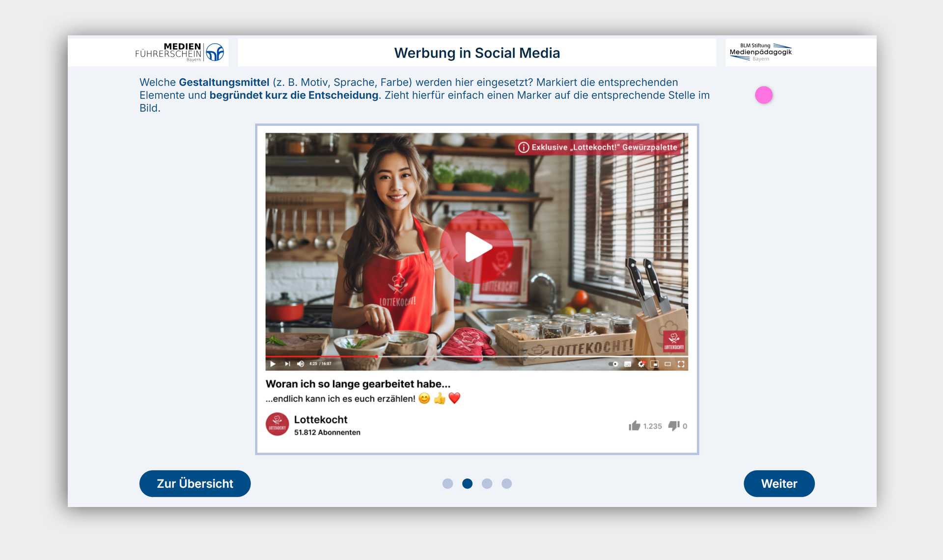Click the Werbung in Social Media heading

click(x=477, y=53)
